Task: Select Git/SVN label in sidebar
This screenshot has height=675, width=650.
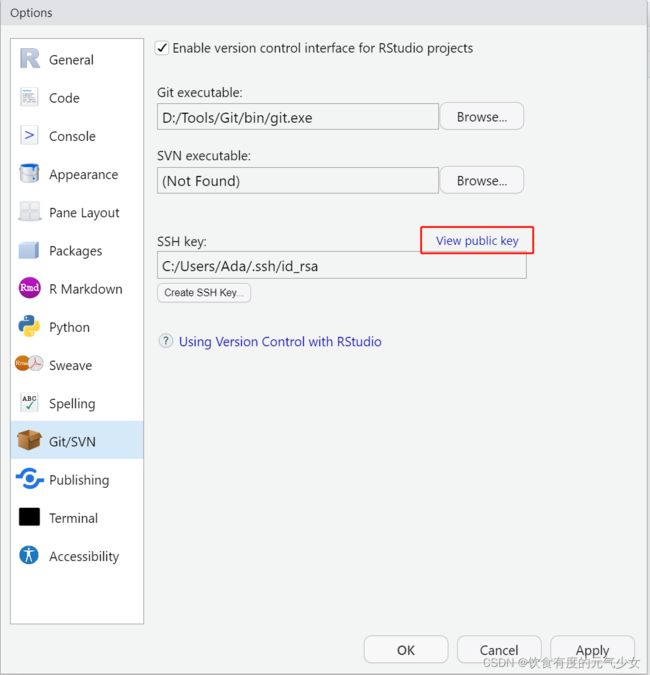Action: (x=72, y=442)
